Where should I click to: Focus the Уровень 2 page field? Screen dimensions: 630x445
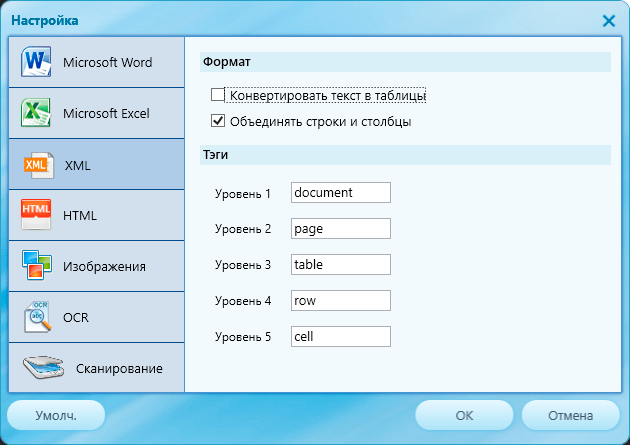[340, 228]
